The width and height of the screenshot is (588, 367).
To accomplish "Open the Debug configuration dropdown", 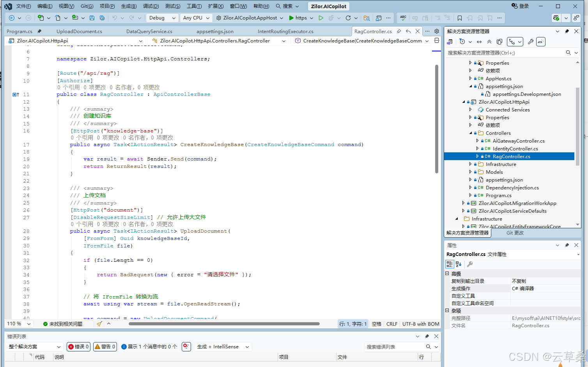I will (162, 18).
